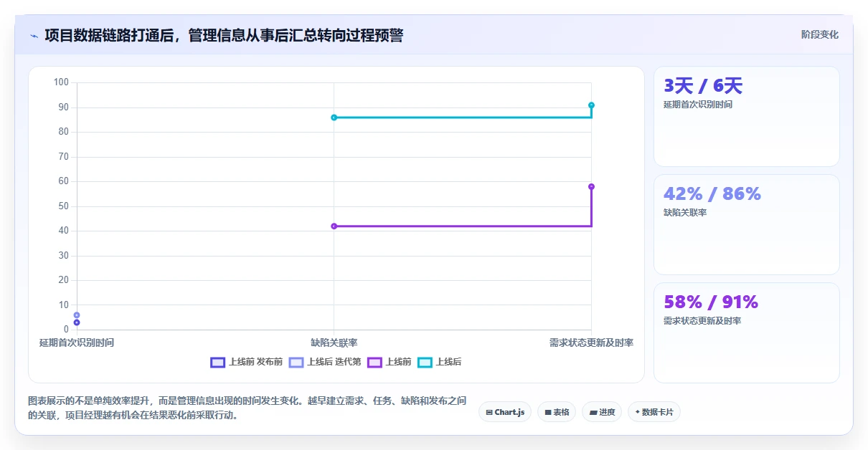The height and width of the screenshot is (450, 868).
Task: Click the 延期首次识别时间 x-axis label
Action: (x=77, y=343)
